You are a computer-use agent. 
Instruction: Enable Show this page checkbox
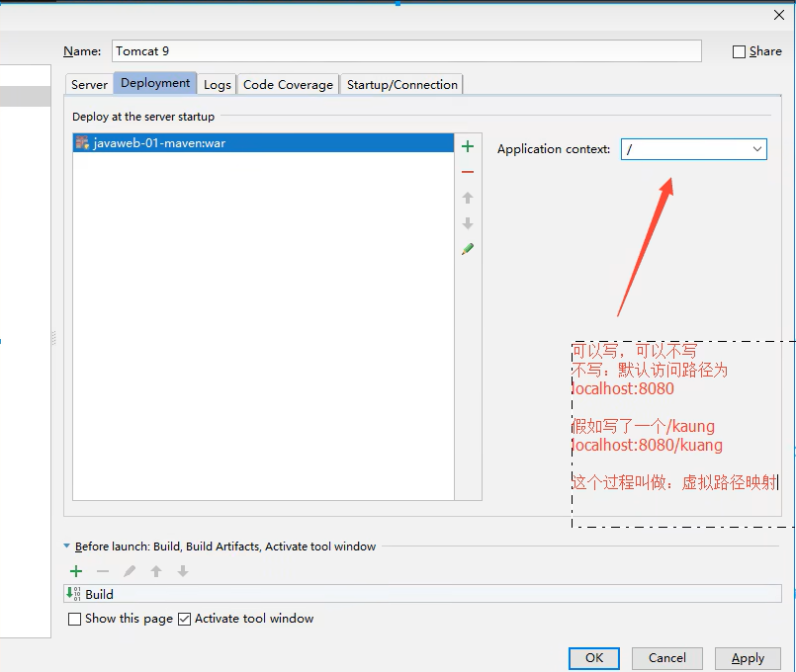(74, 619)
